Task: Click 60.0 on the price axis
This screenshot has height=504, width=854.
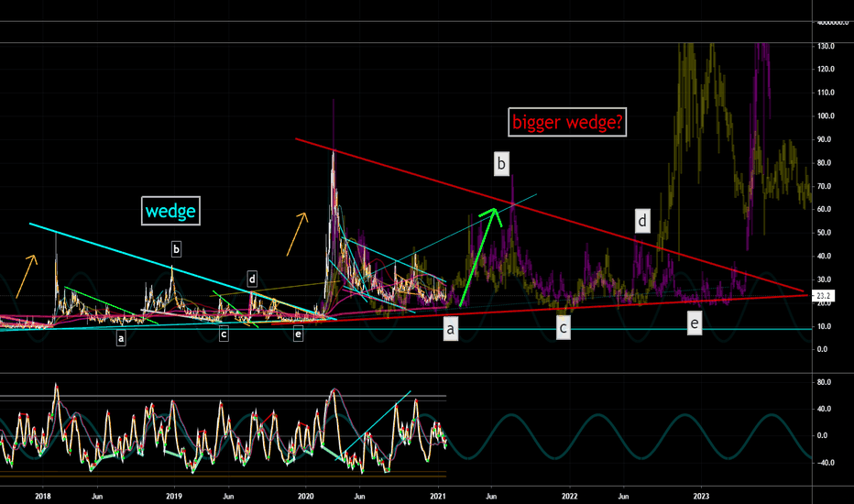Action: click(824, 209)
